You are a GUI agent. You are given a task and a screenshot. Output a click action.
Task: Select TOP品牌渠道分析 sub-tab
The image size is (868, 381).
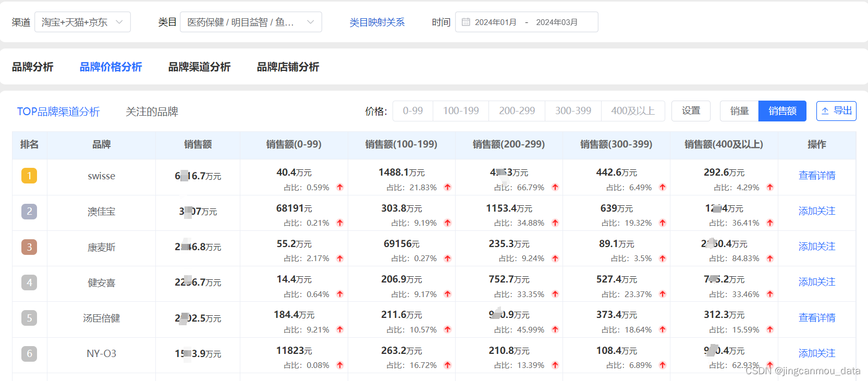coord(58,112)
